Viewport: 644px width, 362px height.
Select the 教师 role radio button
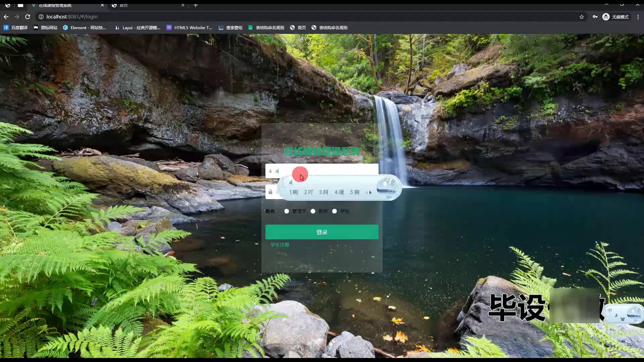coord(313,211)
